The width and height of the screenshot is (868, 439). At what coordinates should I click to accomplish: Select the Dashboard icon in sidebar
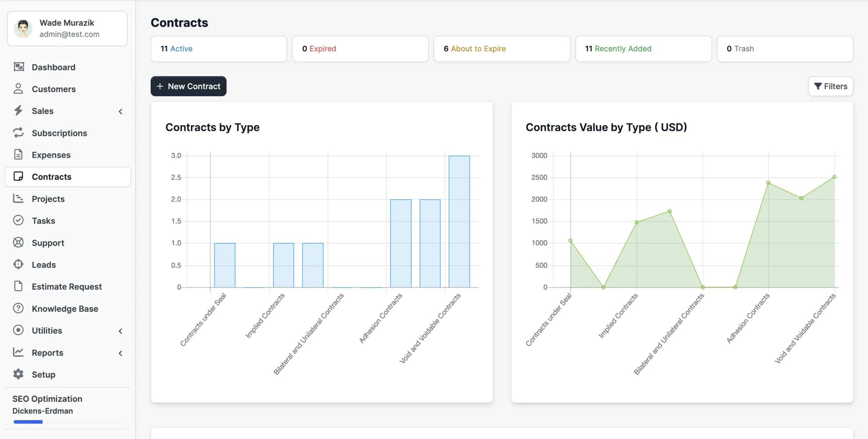pyautogui.click(x=19, y=67)
